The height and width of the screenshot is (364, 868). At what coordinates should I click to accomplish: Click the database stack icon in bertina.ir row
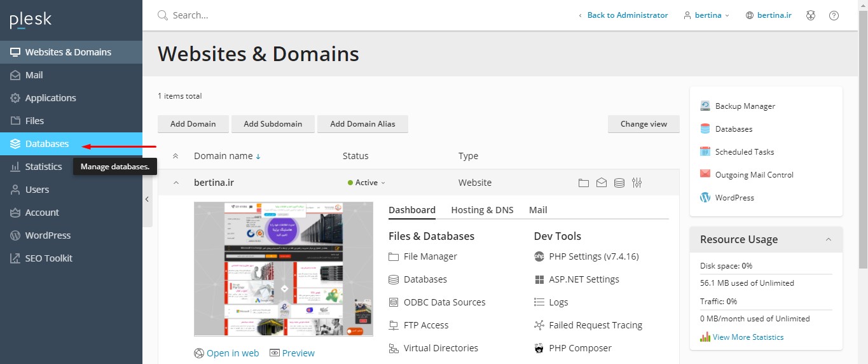[619, 183]
